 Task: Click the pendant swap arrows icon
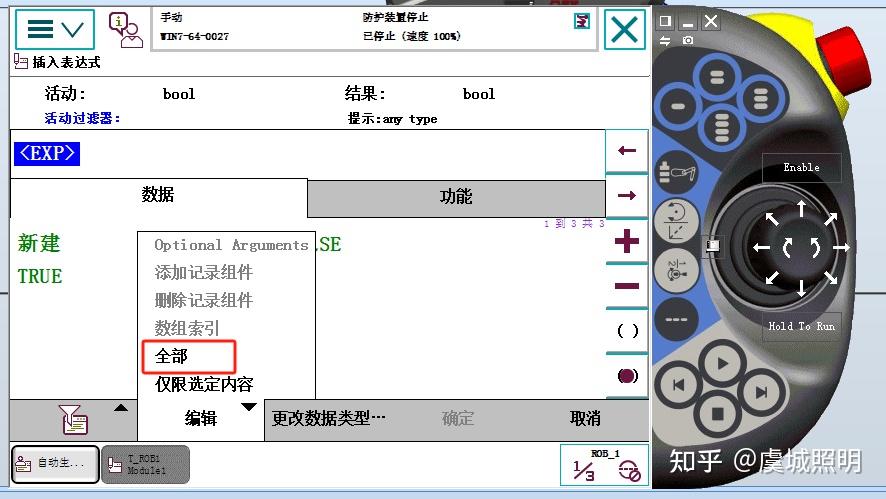665,40
